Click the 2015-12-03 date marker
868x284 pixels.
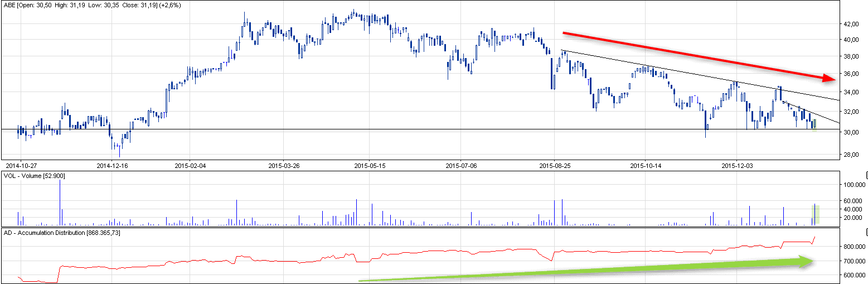point(737,166)
